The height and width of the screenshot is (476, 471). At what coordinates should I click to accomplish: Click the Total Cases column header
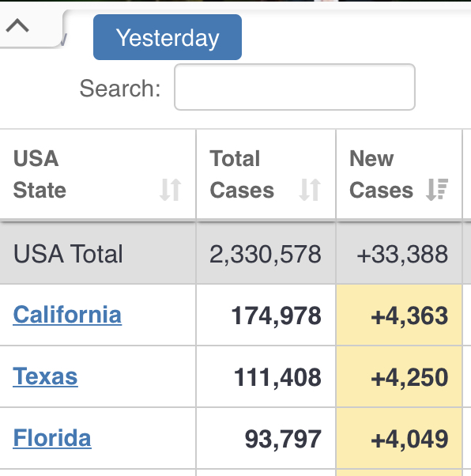pos(266,174)
